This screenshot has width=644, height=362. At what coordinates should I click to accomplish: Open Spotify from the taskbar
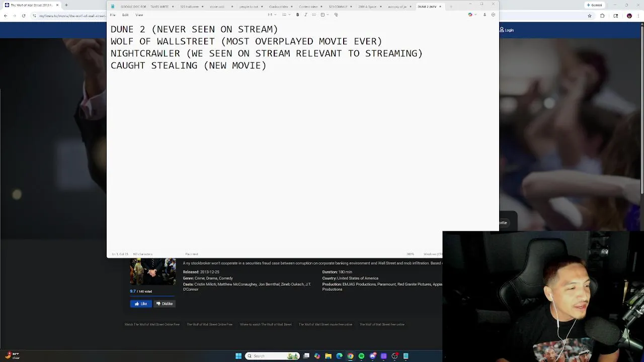pos(361,356)
